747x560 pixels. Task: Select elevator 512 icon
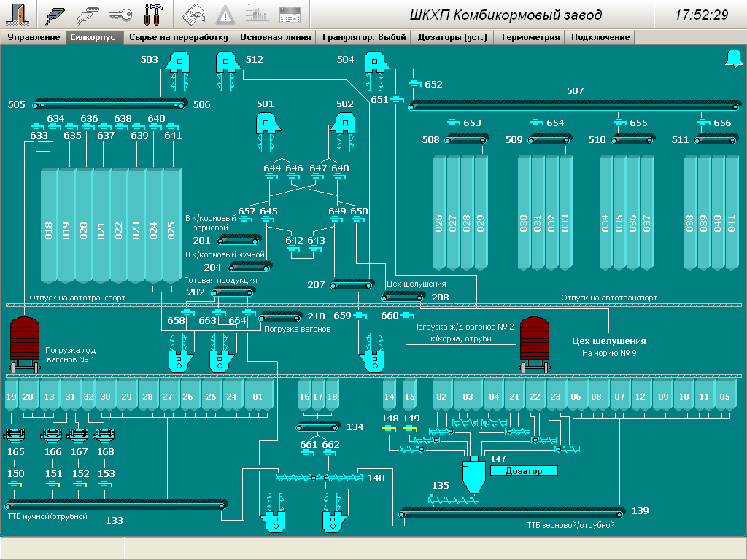tap(228, 64)
